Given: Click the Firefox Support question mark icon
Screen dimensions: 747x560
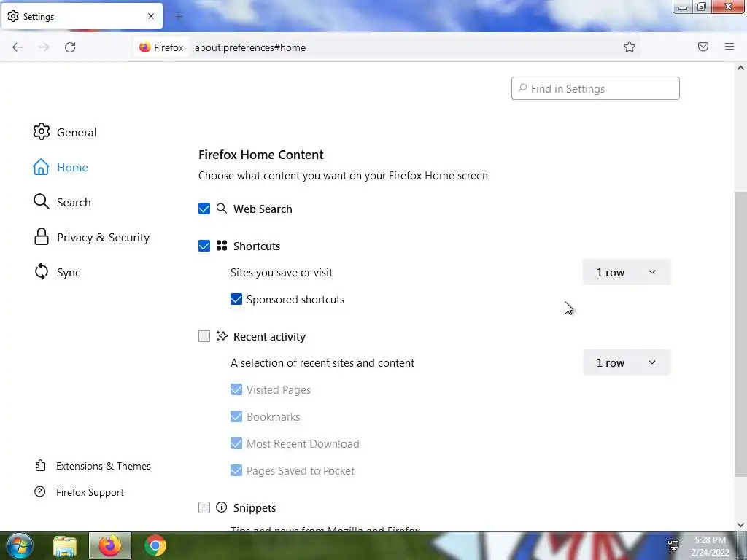Looking at the screenshot, I should (x=40, y=492).
